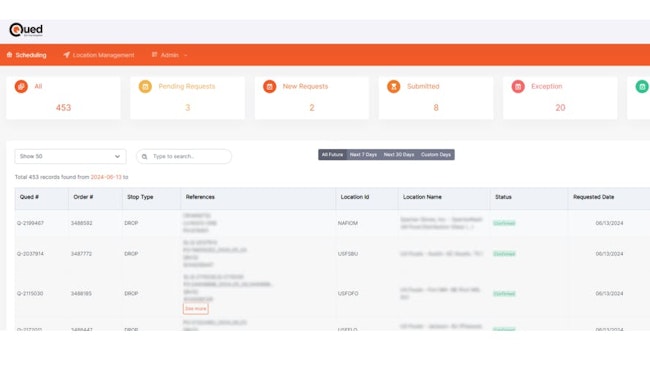
Task: Open record Q-2199467
Action: (30, 223)
